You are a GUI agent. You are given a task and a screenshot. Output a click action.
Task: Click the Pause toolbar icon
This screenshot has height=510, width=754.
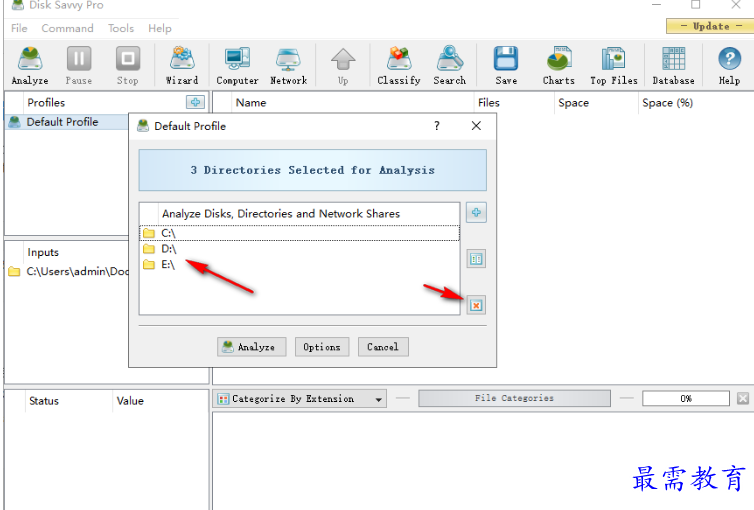point(79,66)
